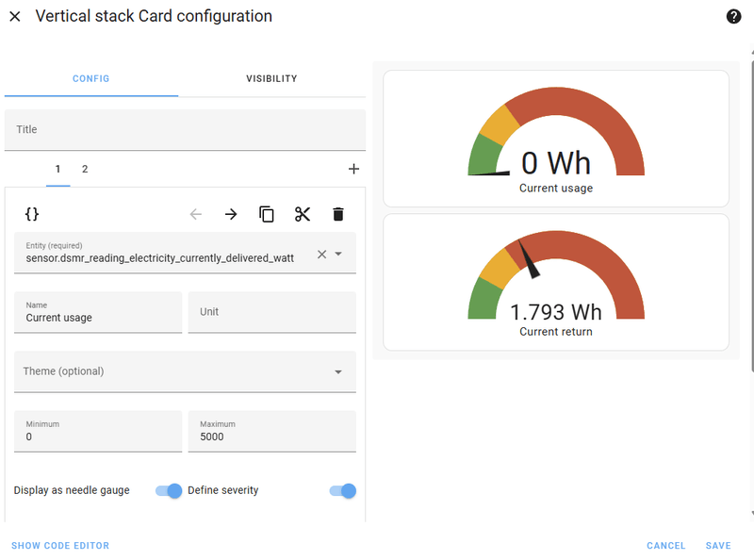Toggle Display as needle gauge switch
This screenshot has height=560, width=754.
(169, 490)
